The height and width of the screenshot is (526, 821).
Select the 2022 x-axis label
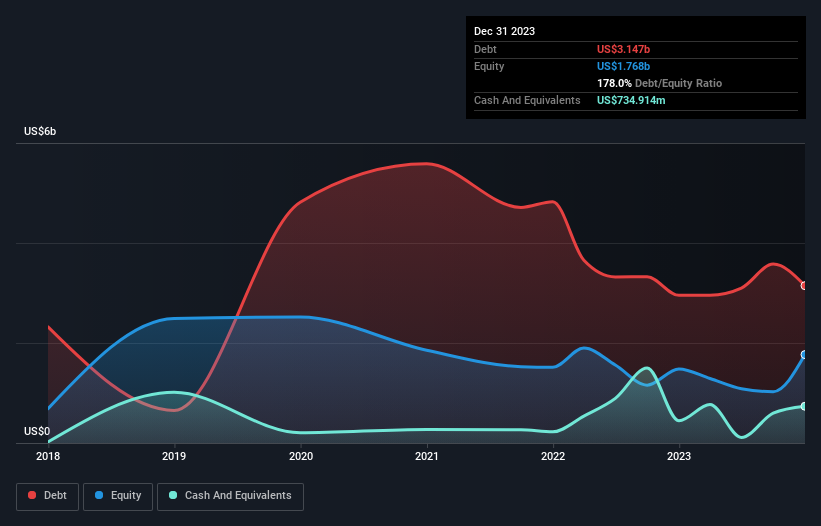pos(553,456)
